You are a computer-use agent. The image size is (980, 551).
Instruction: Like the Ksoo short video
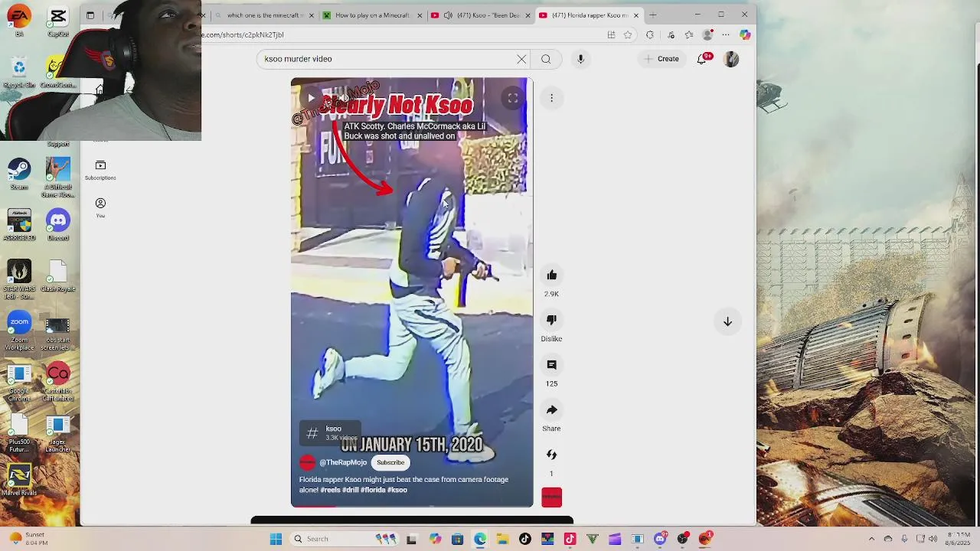tap(551, 275)
